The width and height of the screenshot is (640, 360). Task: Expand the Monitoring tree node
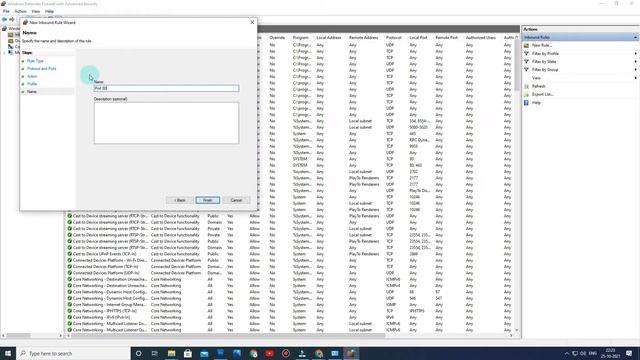click(x=4, y=53)
